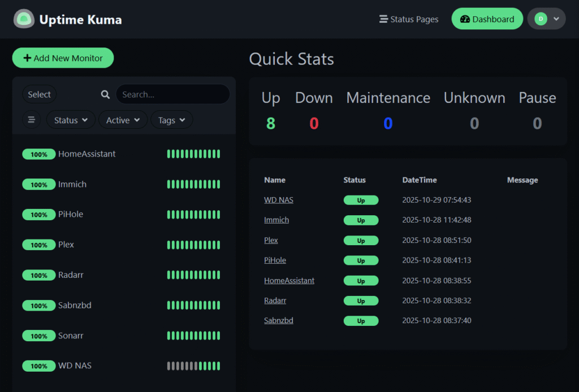579x392 pixels.
Task: Click the filter list lines icon
Action: click(31, 120)
